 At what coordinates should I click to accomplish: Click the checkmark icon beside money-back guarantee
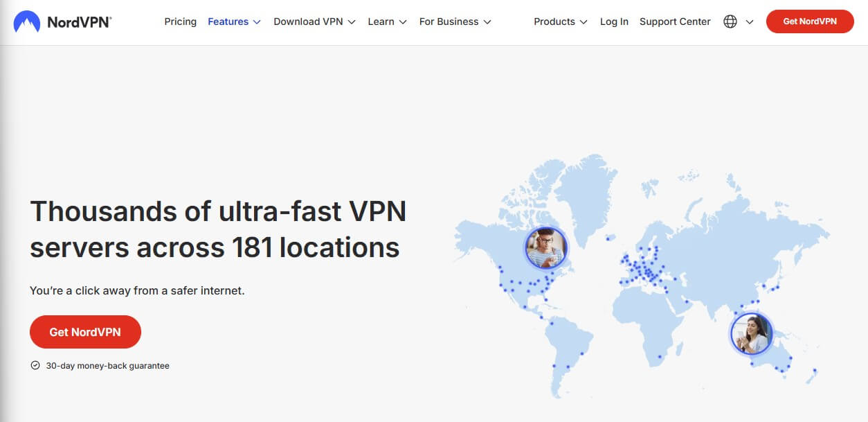point(35,365)
